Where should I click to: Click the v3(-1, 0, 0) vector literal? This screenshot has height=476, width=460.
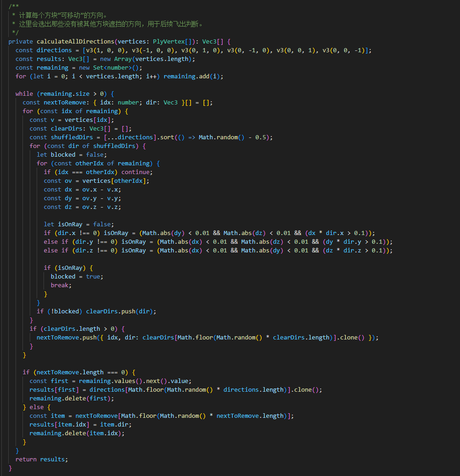153,50
